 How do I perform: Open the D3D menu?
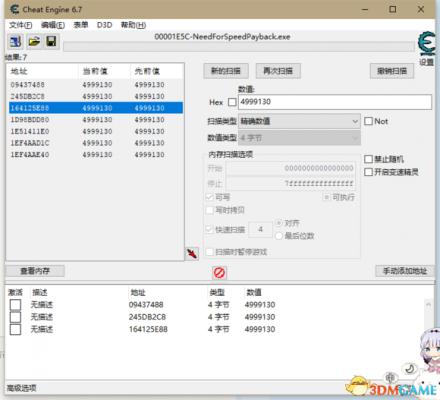(104, 25)
